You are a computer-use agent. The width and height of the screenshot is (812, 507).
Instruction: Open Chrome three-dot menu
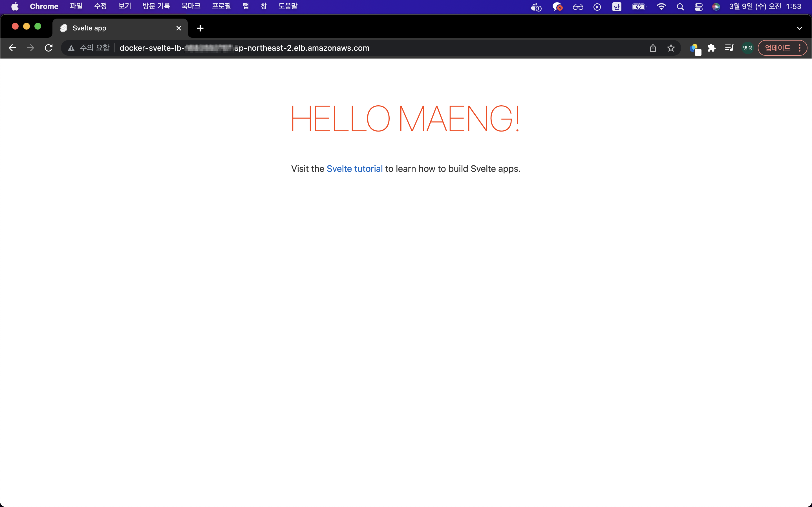point(800,48)
